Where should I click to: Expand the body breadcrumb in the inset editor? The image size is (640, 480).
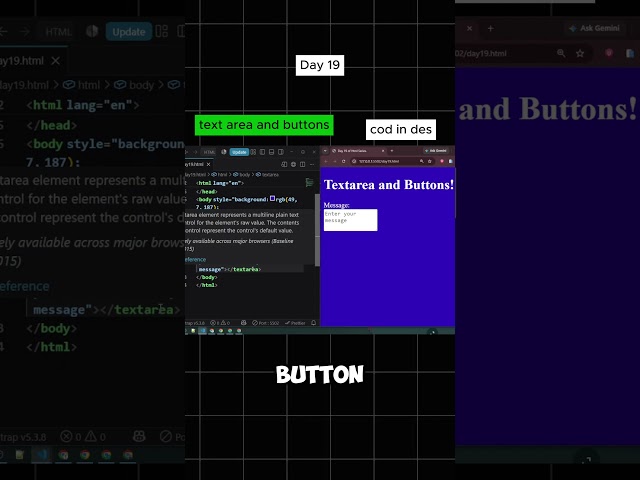(241, 175)
